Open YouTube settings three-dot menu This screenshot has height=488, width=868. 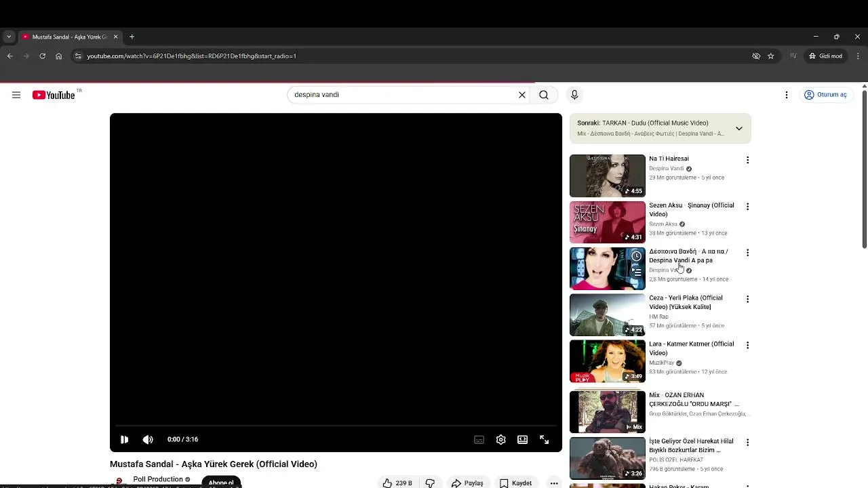[x=787, y=95]
